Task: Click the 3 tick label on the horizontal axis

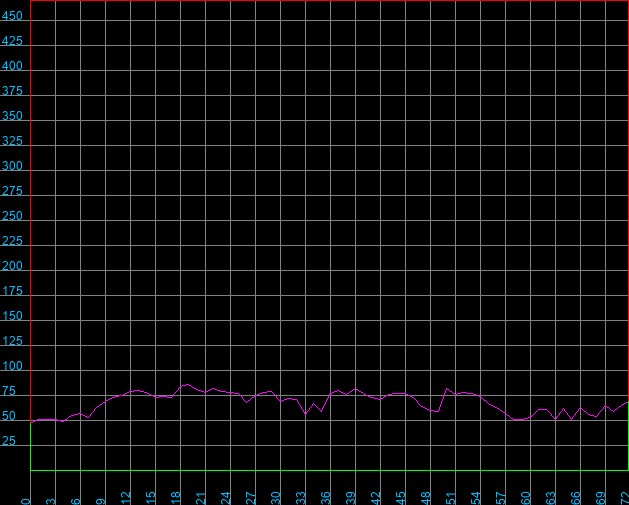Action: (x=51, y=501)
